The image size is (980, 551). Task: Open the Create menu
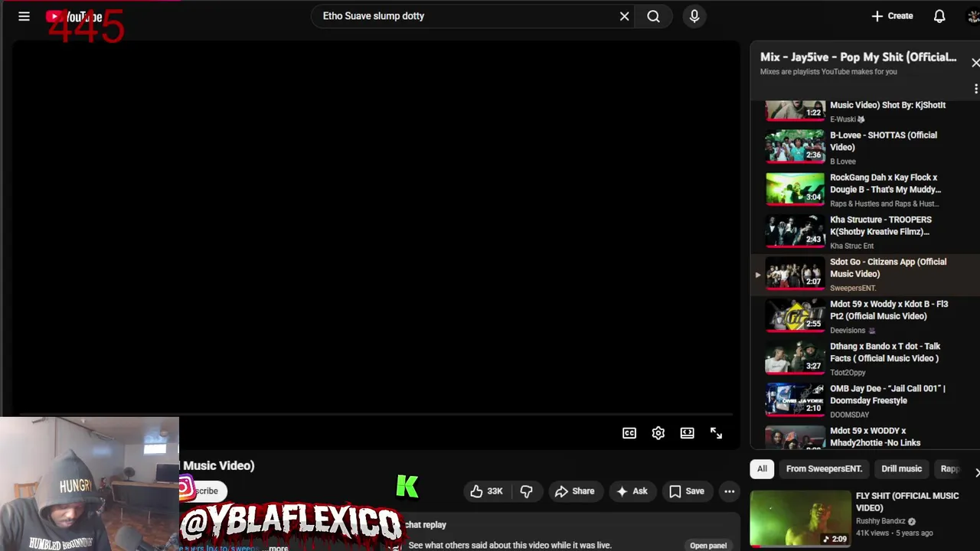[x=892, y=16]
